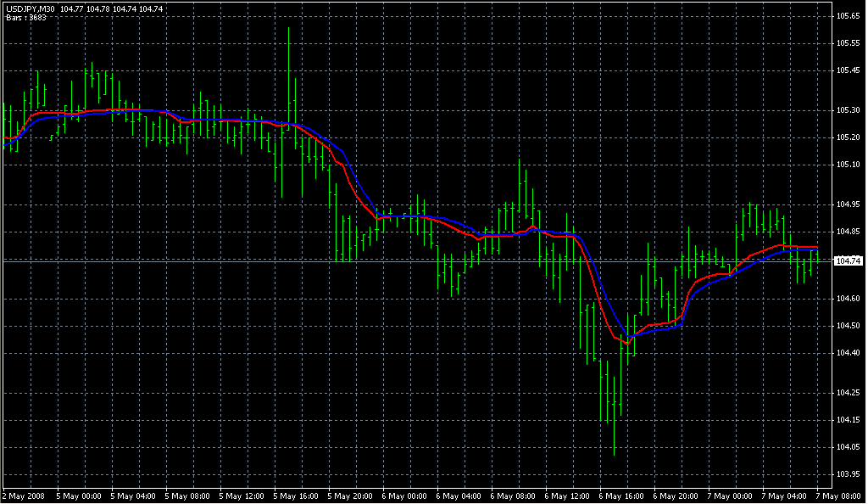The image size is (868, 504).
Task: Click the 104.95 price scale label
Action: [x=848, y=204]
